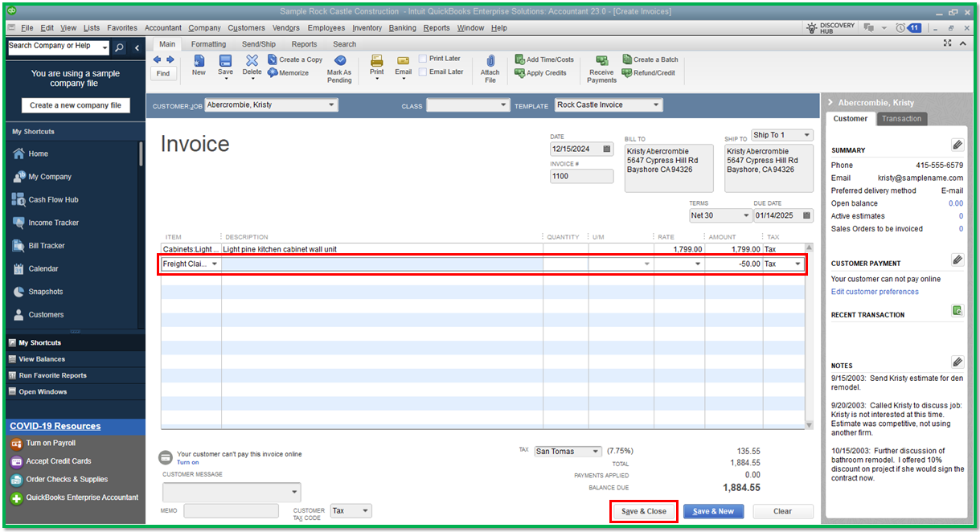
Task: Click Turn on Payroll in the sidebar
Action: tap(51, 443)
